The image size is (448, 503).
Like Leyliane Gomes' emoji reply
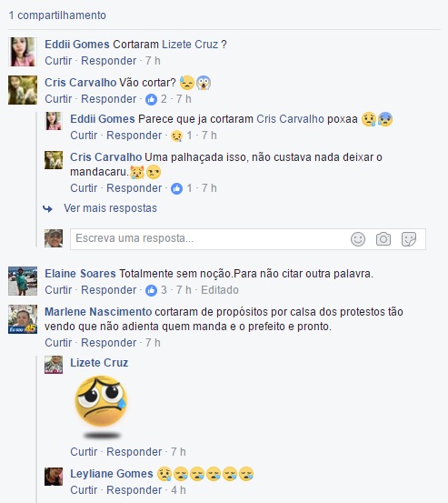84,490
